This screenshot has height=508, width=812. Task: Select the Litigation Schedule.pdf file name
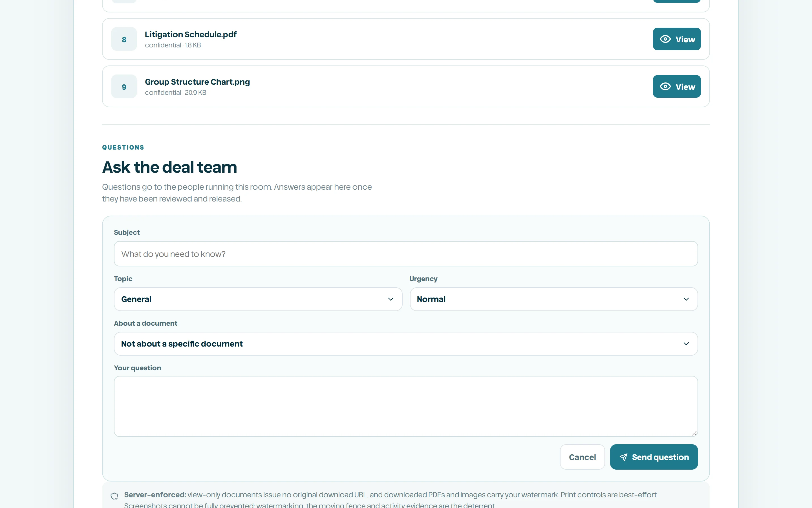pyautogui.click(x=191, y=34)
